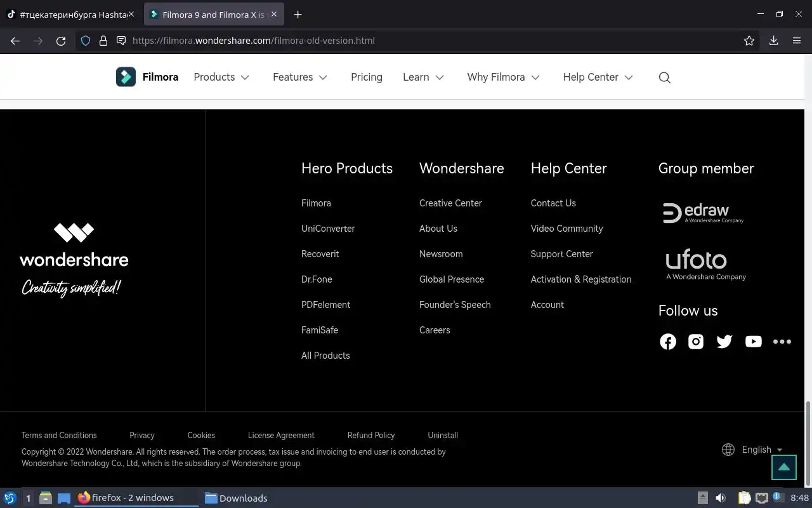Switch to the TikTok hashtag tab
Image resolution: width=812 pixels, height=508 pixels.
(71, 14)
